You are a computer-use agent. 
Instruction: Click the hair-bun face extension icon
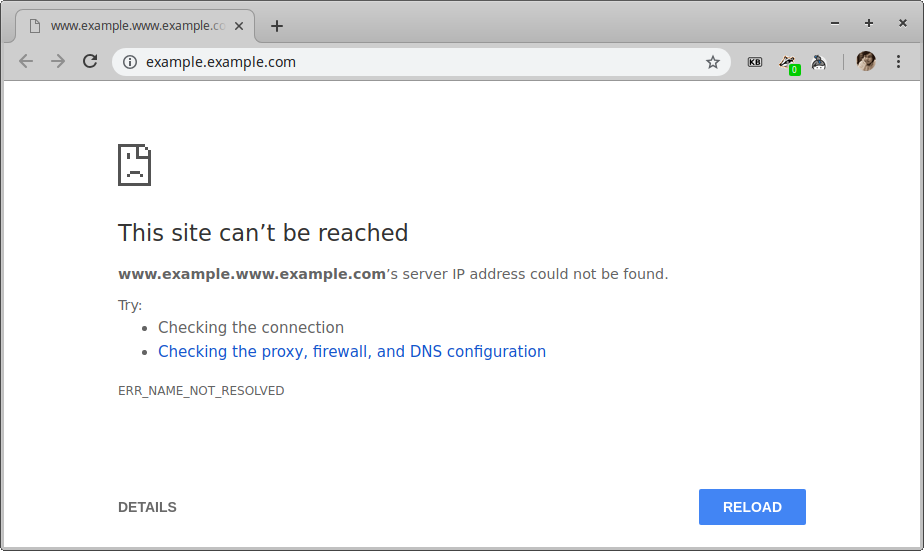point(819,62)
